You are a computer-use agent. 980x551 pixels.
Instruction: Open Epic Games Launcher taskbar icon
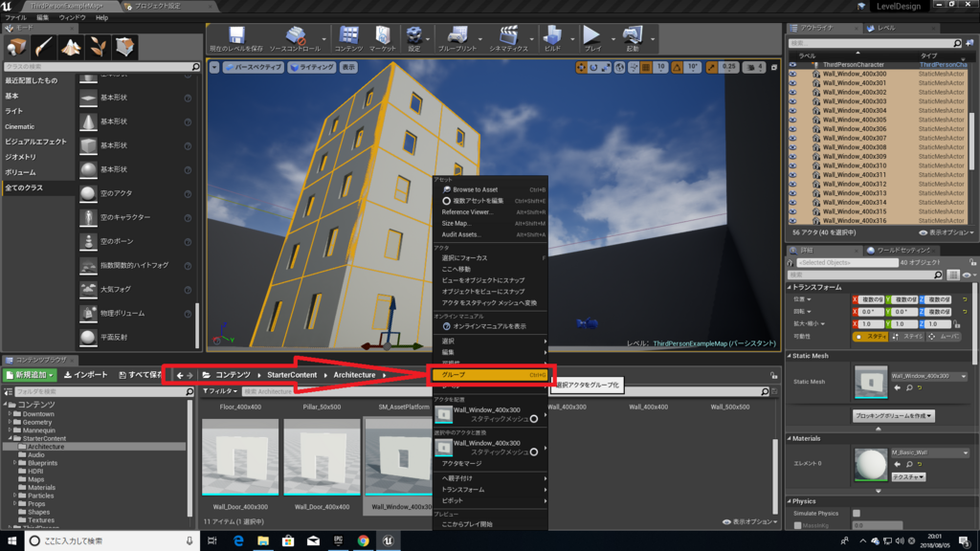point(338,541)
